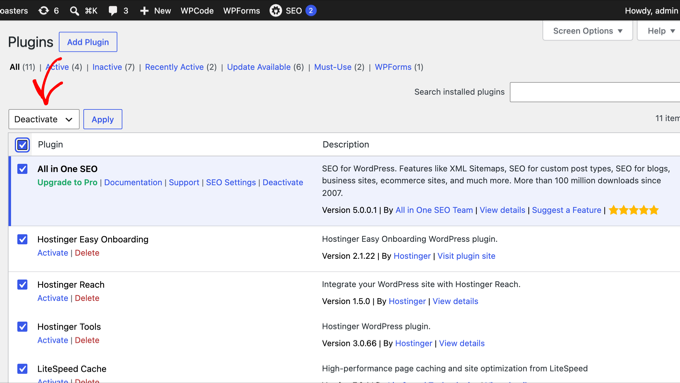Activate the Hostinger Tools plugin
680x383 pixels.
click(x=52, y=340)
